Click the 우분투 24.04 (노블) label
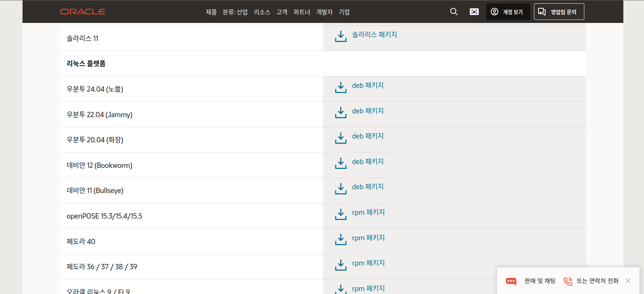The height and width of the screenshot is (294, 644). click(95, 89)
